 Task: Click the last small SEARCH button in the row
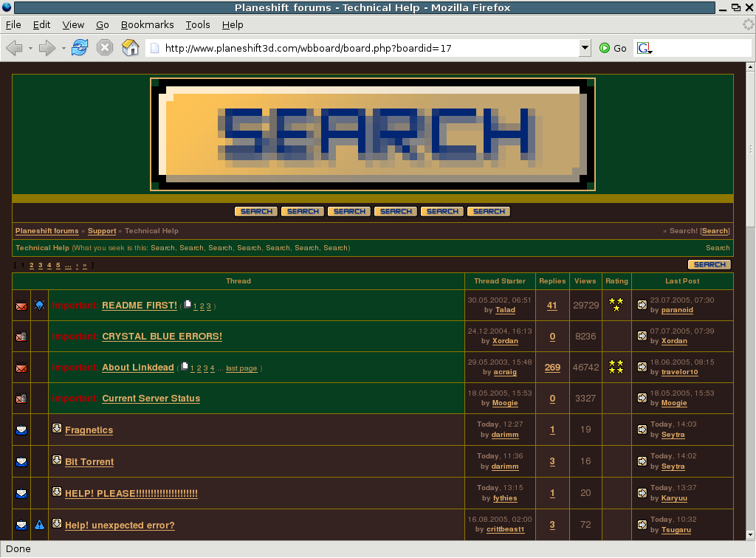pos(489,212)
